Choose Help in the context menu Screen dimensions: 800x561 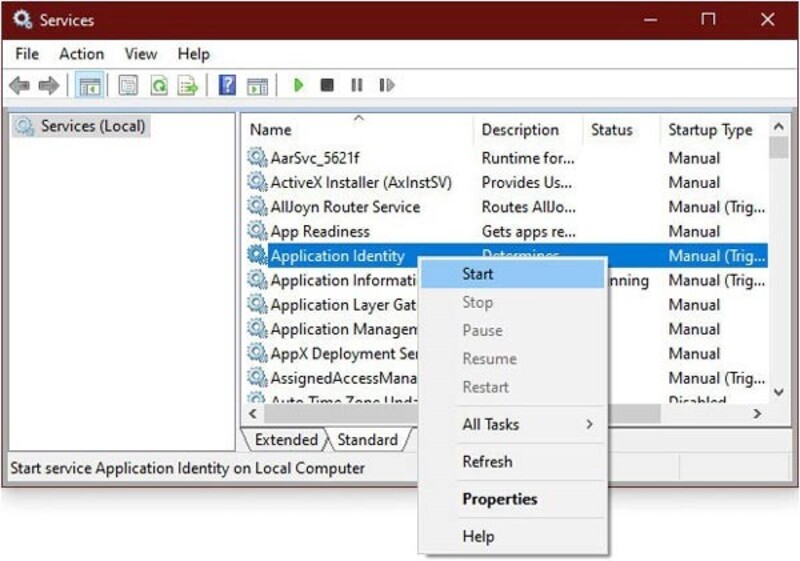coord(513,536)
